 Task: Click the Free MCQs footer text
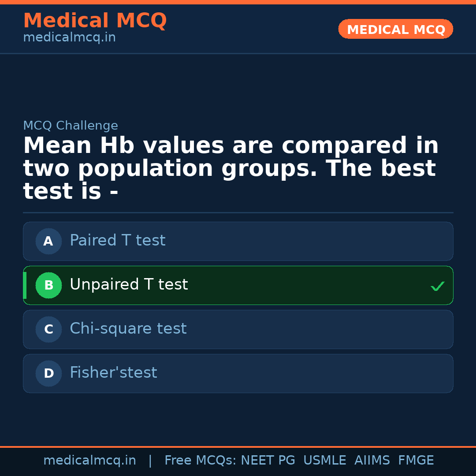point(200,461)
